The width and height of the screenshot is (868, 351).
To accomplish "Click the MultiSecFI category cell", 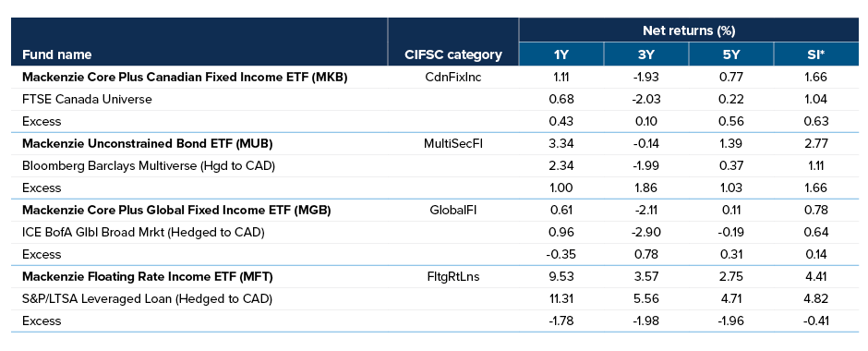I will click(x=453, y=144).
